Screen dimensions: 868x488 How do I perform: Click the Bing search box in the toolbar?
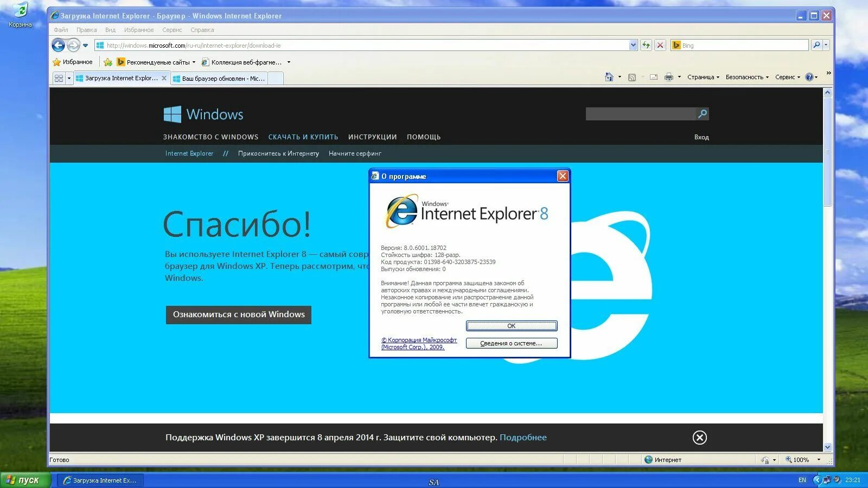pyautogui.click(x=740, y=46)
